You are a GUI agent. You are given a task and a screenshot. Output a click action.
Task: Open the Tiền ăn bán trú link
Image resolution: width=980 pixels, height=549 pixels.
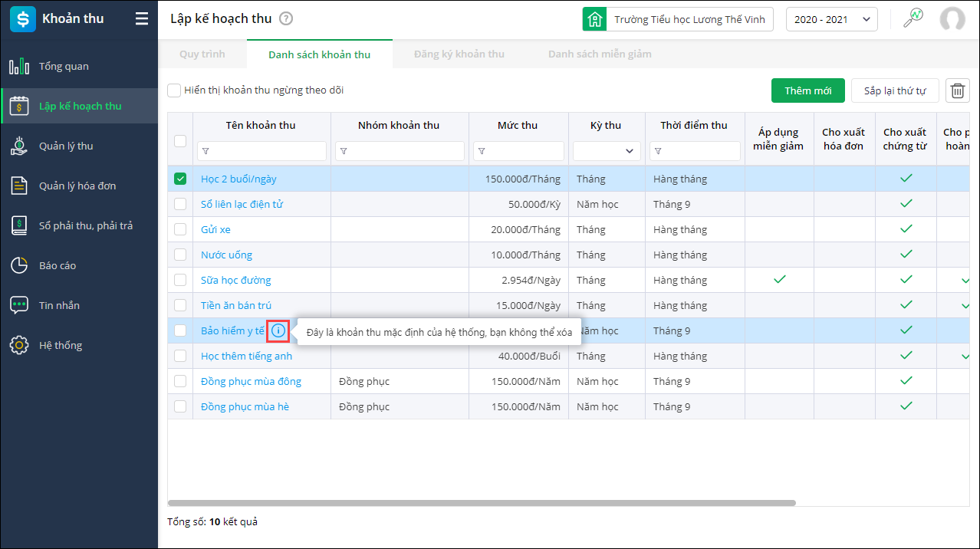pos(236,305)
